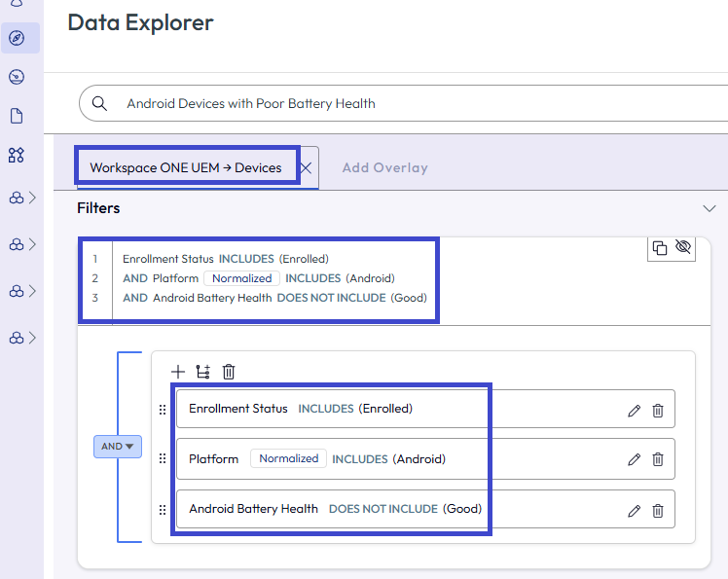Click the first workspace cluster icon in sidebar
This screenshot has width=728, height=579.
click(x=17, y=199)
